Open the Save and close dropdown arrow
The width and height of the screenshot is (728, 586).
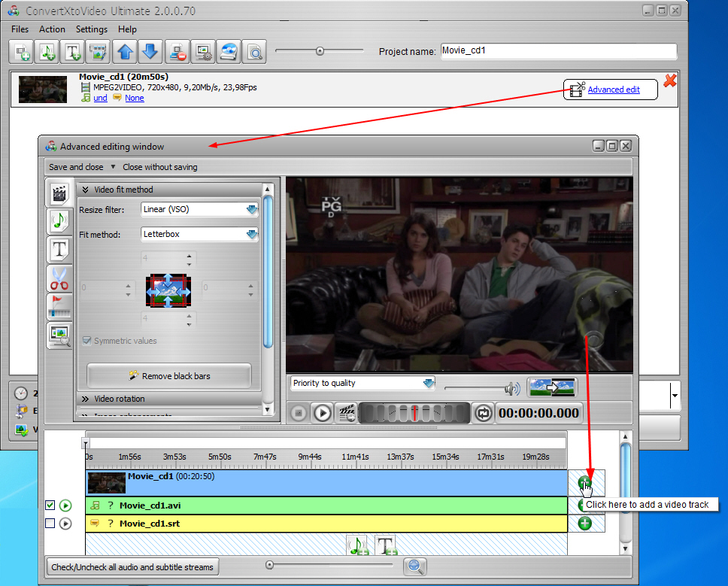[x=113, y=167]
